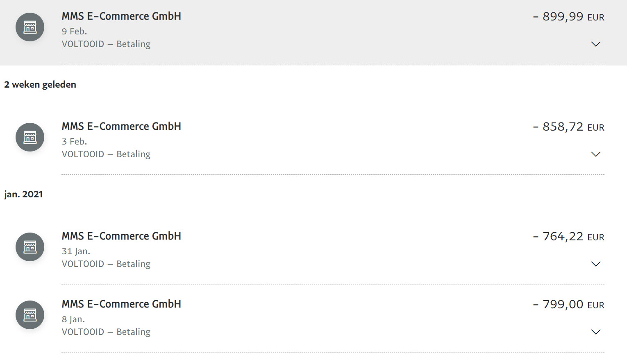Open MMS E-Commerce GmbH payment from 3 Feb.
627x364 pixels.
(x=121, y=127)
